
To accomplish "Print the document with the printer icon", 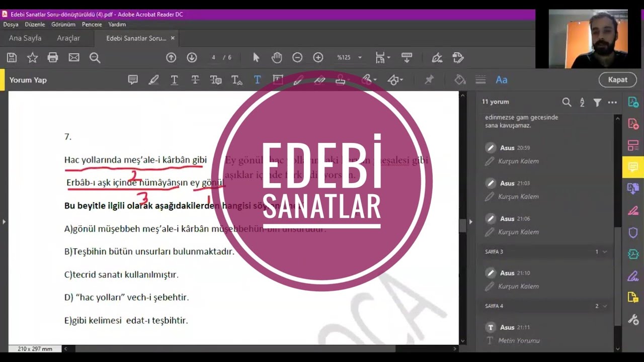I will 53,58.
